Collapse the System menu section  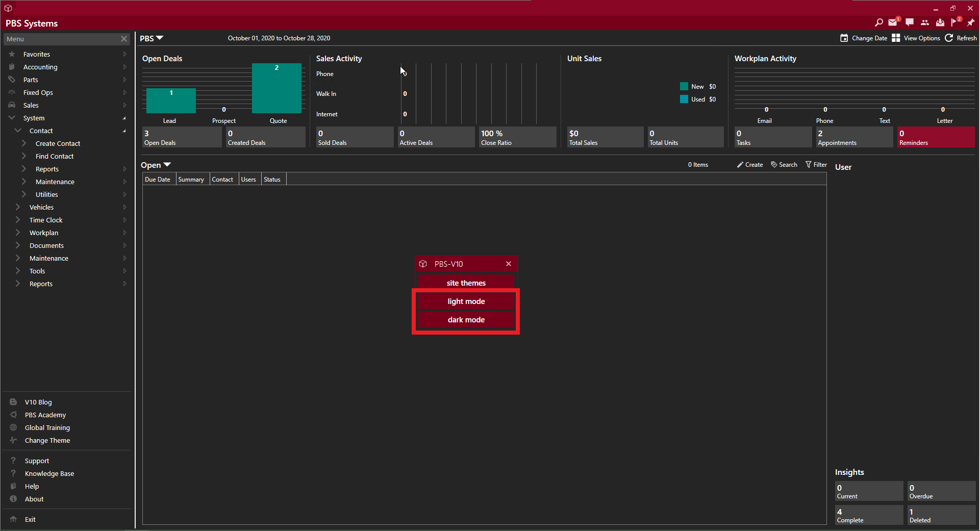12,118
